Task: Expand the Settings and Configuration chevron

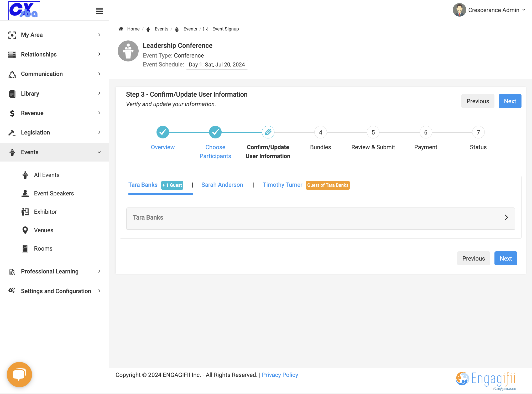Action: click(99, 291)
